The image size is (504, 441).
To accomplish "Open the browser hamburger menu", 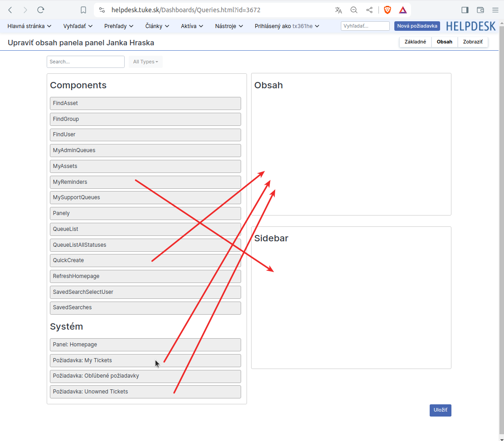I will [495, 10].
